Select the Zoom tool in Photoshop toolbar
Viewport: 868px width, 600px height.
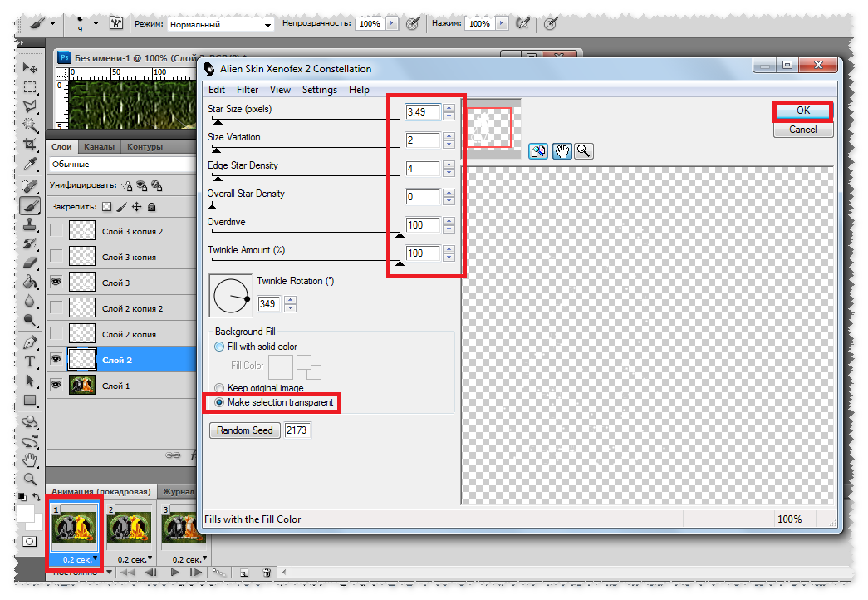30,480
